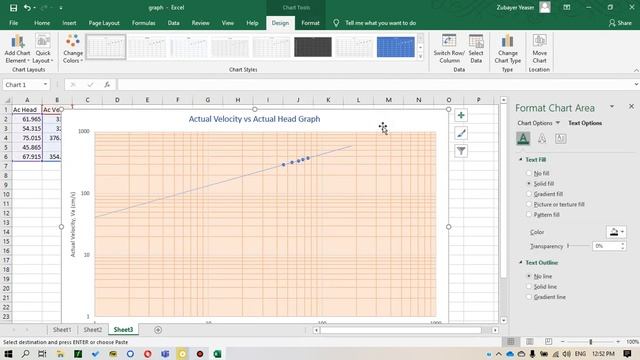Image resolution: width=640 pixels, height=360 pixels.
Task: Click the Chart Filters funnel button
Action: [461, 151]
